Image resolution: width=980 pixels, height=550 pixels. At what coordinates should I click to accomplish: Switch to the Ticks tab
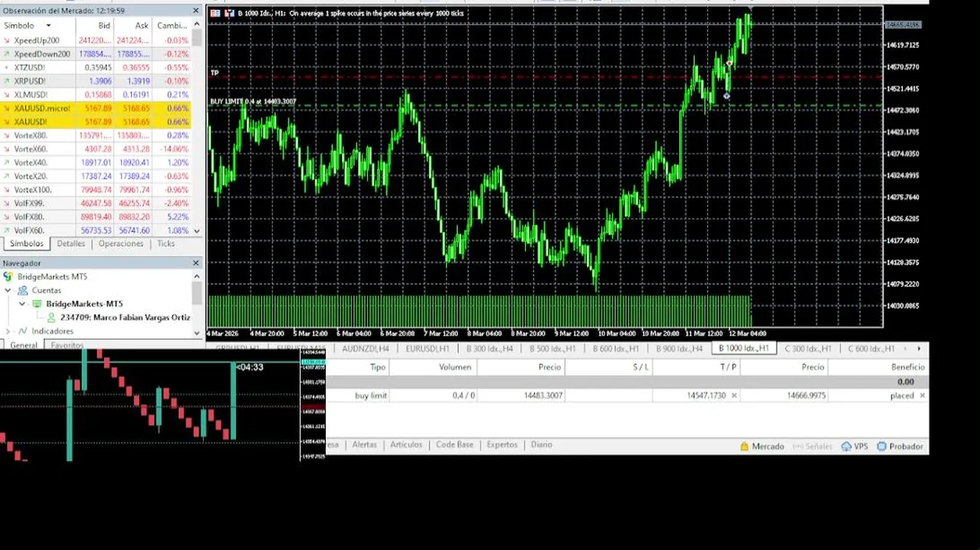click(x=166, y=244)
